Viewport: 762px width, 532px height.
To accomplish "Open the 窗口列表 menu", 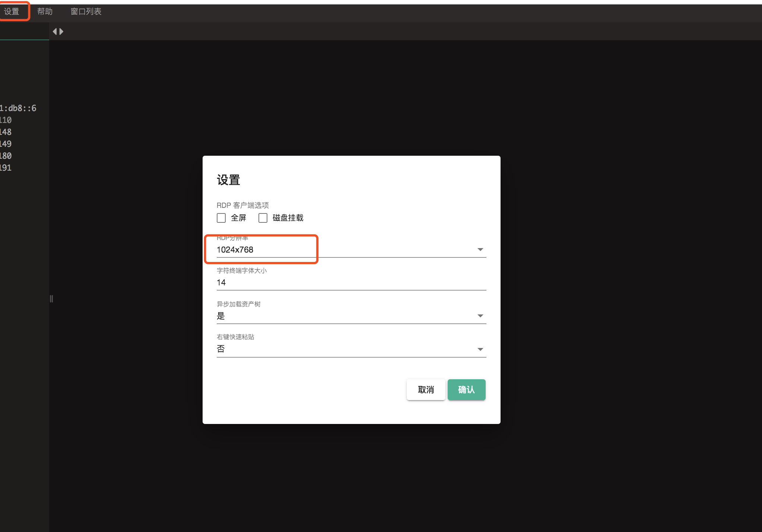I will [86, 11].
